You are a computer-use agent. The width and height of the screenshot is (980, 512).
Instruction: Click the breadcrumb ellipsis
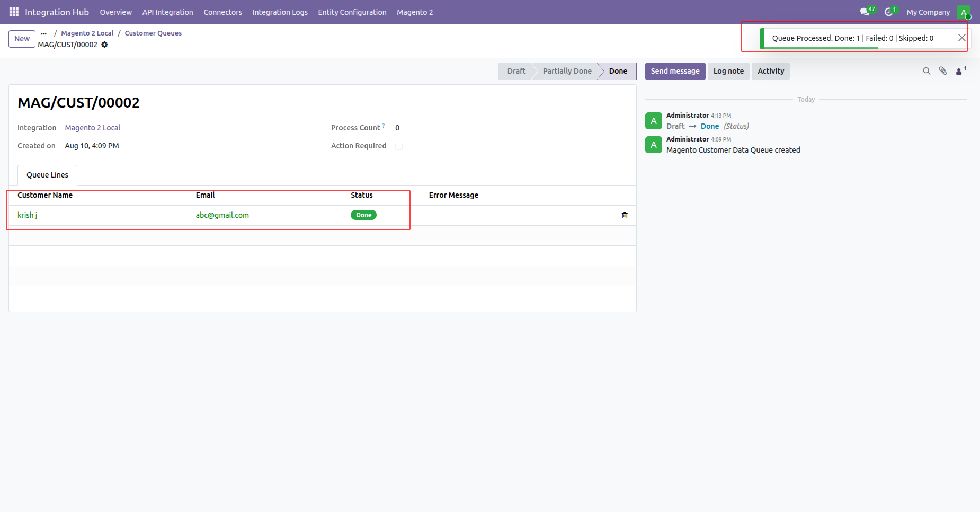pos(43,33)
